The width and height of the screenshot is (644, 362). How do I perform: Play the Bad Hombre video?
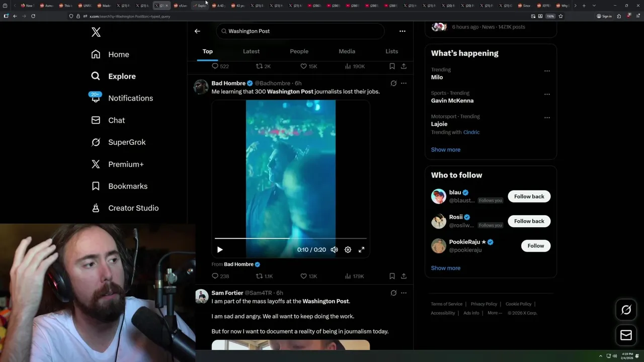point(220,250)
